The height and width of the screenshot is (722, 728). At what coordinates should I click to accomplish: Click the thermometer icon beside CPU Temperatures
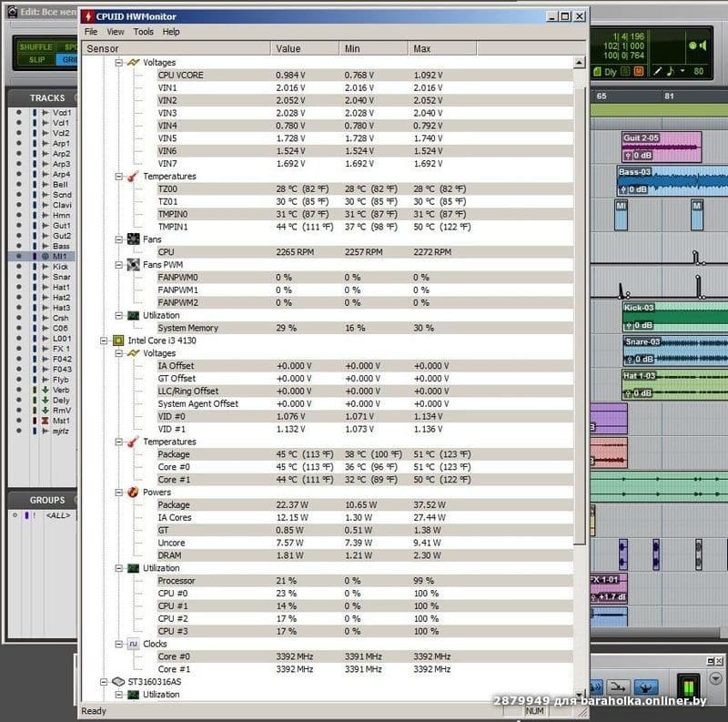click(133, 442)
